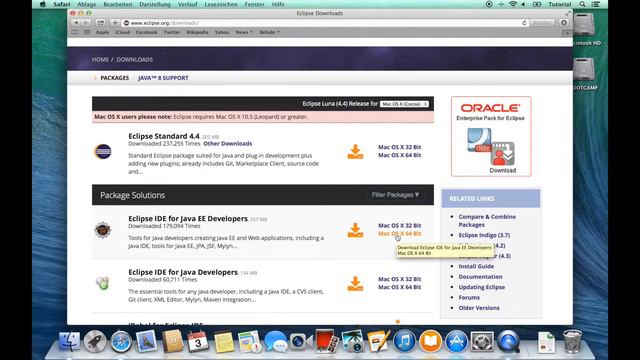This screenshot has width=640, height=360.
Task: Open the Older Versions related link
Action: [479, 308]
